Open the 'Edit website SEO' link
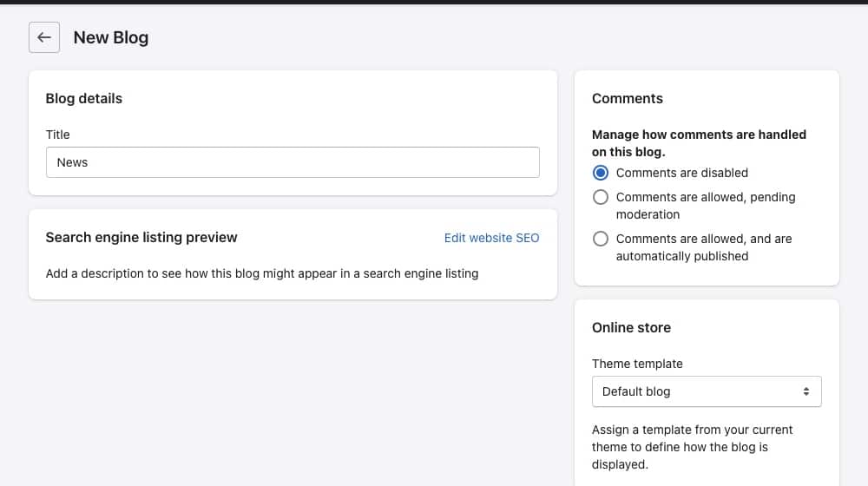This screenshot has height=486, width=868. pos(491,238)
